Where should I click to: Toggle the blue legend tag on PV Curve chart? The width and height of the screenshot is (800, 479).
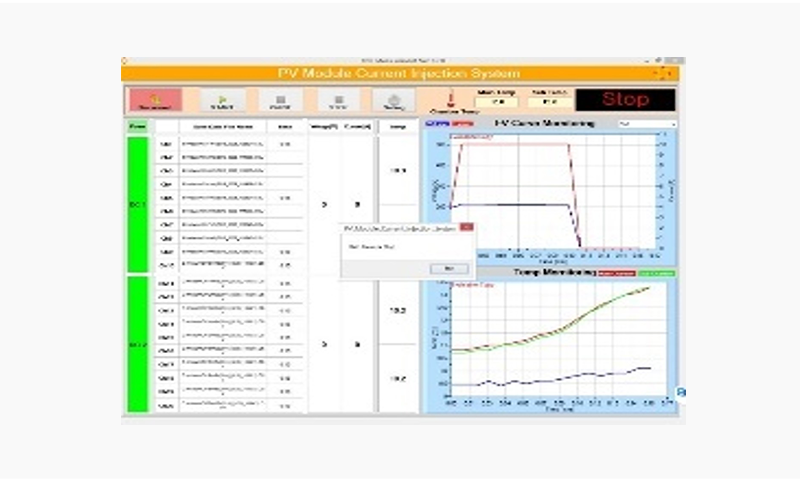tap(433, 124)
